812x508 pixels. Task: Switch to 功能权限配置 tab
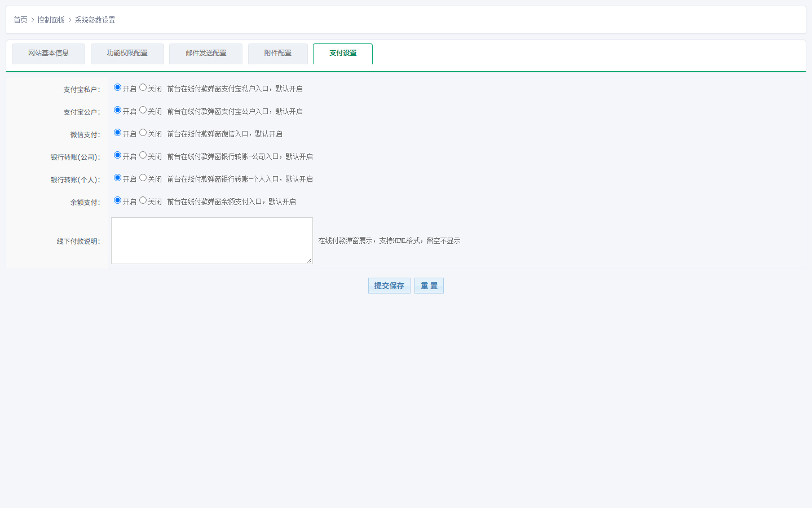pyautogui.click(x=127, y=54)
